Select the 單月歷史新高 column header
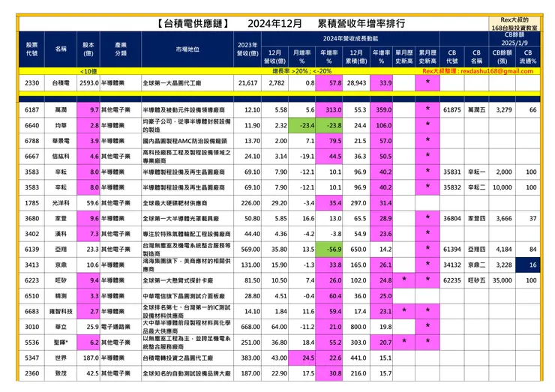The image size is (555, 392). pyautogui.click(x=403, y=57)
